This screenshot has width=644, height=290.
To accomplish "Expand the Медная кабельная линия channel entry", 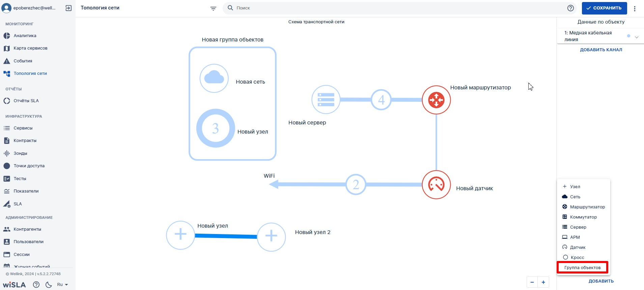I will pos(637,37).
